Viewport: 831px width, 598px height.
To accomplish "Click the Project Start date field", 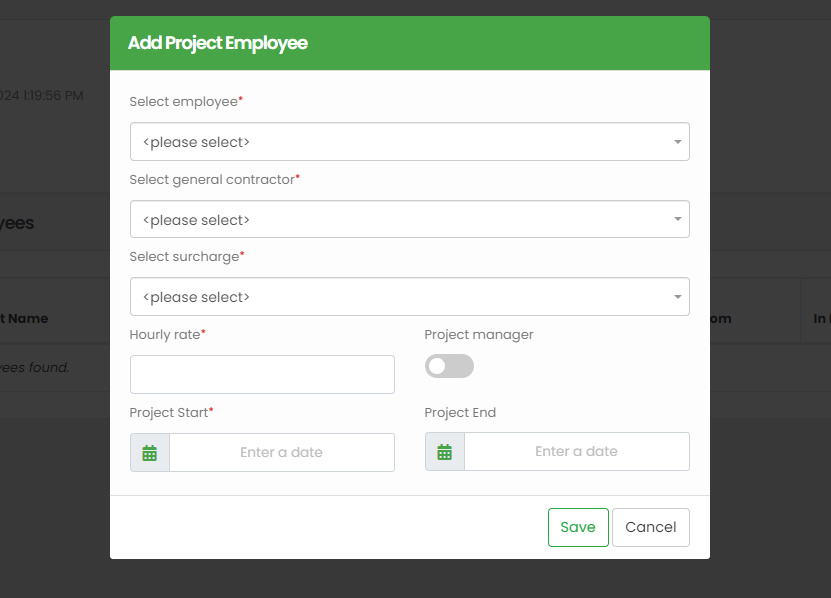I will coord(281,453).
